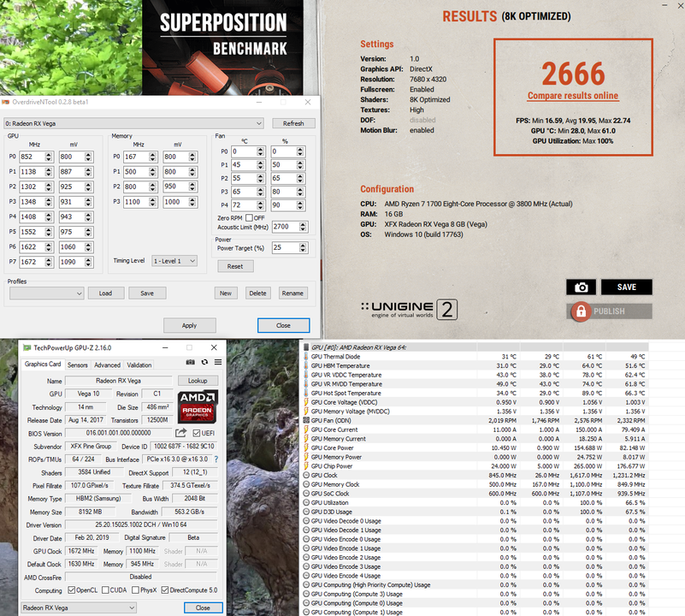Click the GPU-Z screenshot camera icon
Screen dimensions: 685x616
click(191, 362)
